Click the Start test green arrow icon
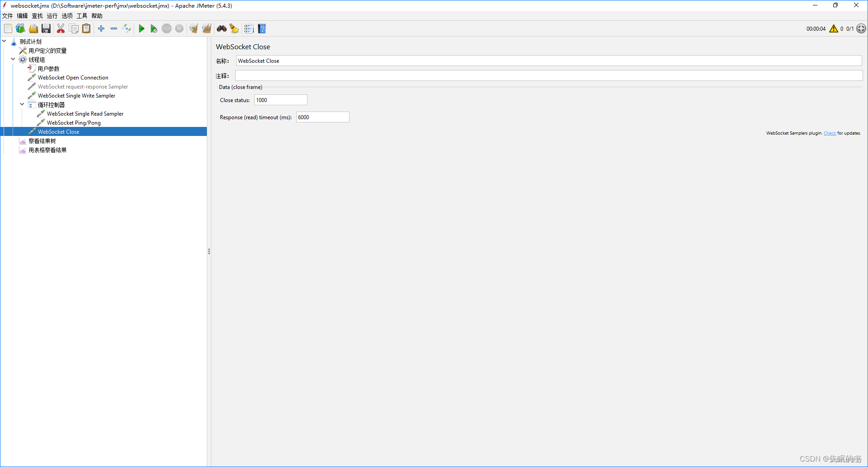Screen dimensions: 868x467 point(141,29)
